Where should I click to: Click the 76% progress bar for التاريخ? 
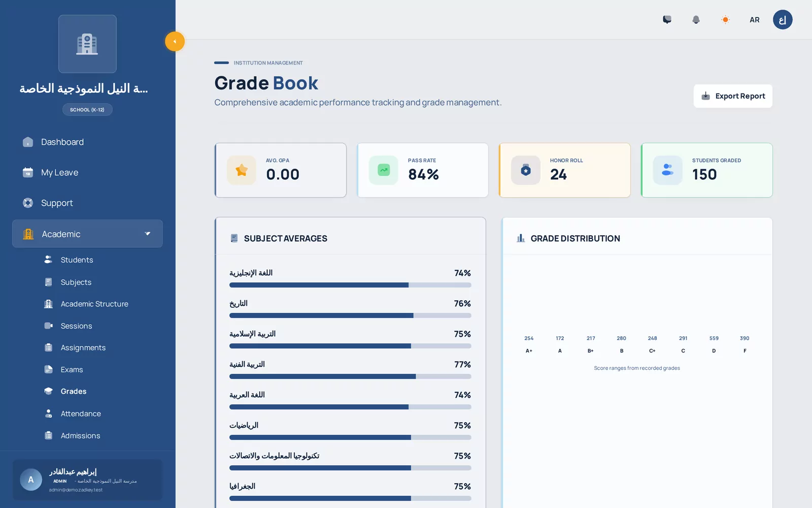(x=350, y=315)
